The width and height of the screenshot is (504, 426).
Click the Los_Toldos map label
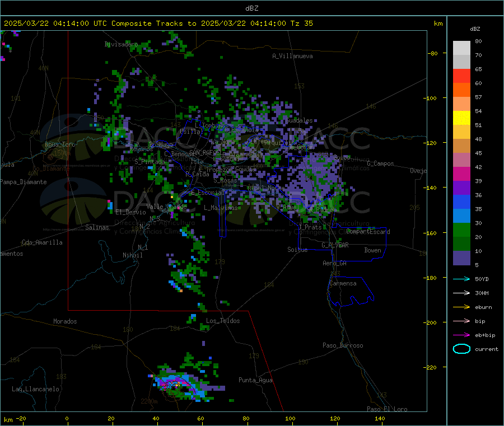click(223, 321)
